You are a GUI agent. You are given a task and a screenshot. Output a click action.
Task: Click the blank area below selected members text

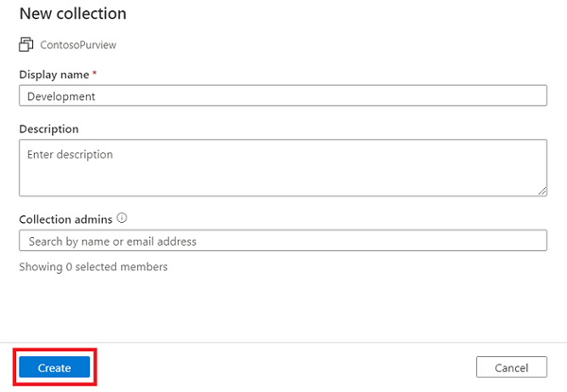click(283, 307)
